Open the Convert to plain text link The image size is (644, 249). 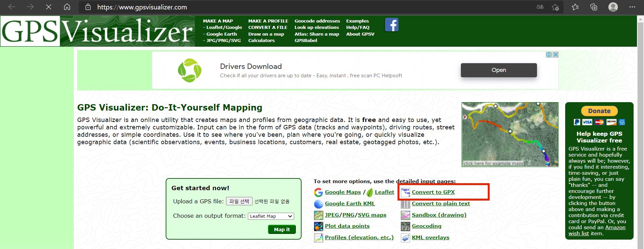(441, 204)
